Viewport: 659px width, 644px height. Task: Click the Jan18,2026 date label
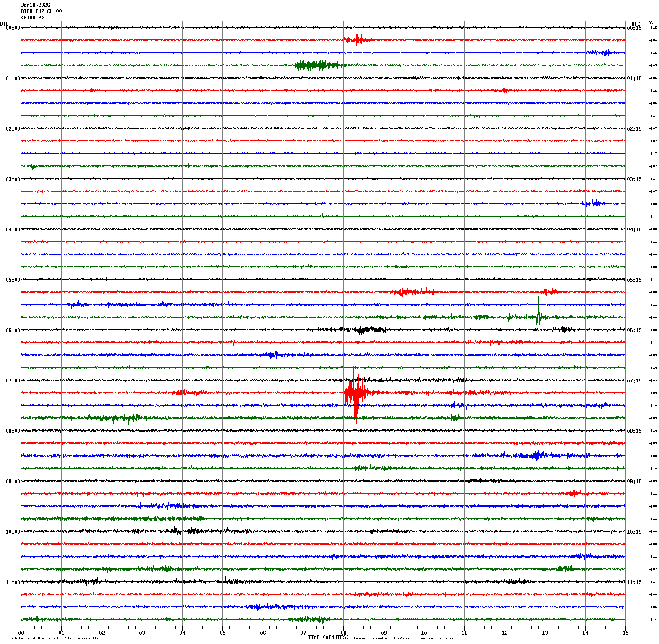coord(35,5)
